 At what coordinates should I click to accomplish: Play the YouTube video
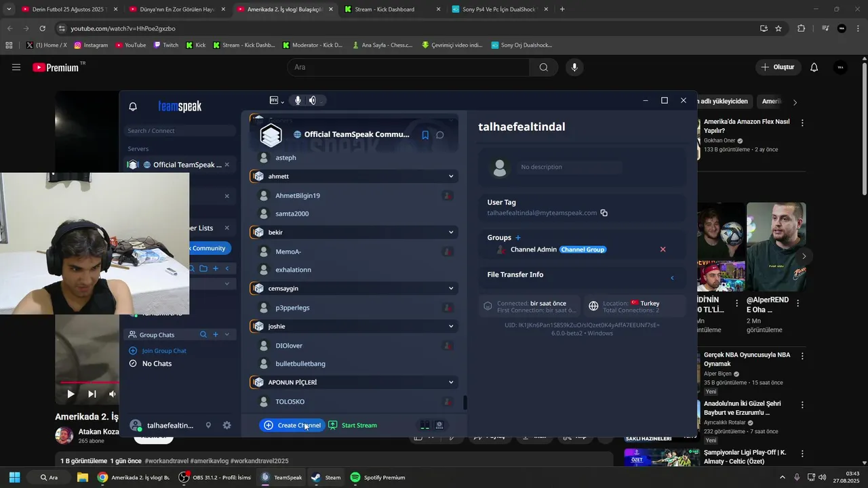tap(71, 394)
